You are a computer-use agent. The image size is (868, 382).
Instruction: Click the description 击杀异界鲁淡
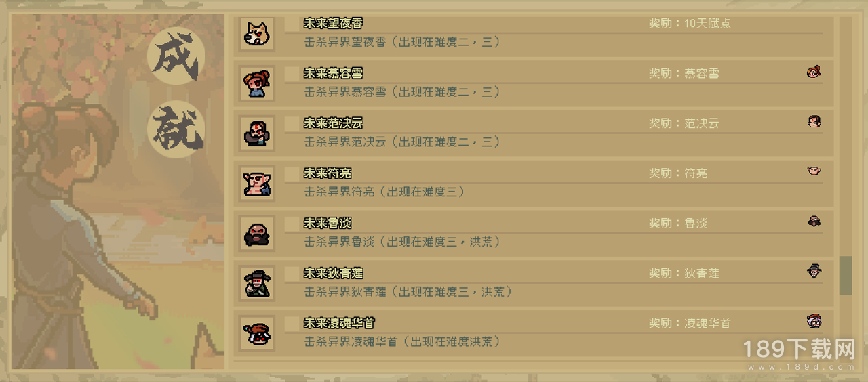pos(339,242)
